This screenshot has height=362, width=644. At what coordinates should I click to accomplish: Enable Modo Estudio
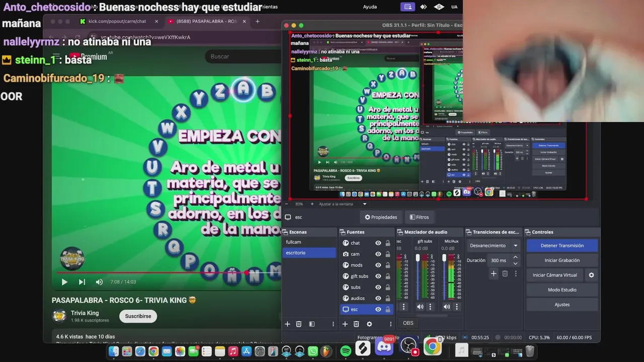(x=562, y=290)
